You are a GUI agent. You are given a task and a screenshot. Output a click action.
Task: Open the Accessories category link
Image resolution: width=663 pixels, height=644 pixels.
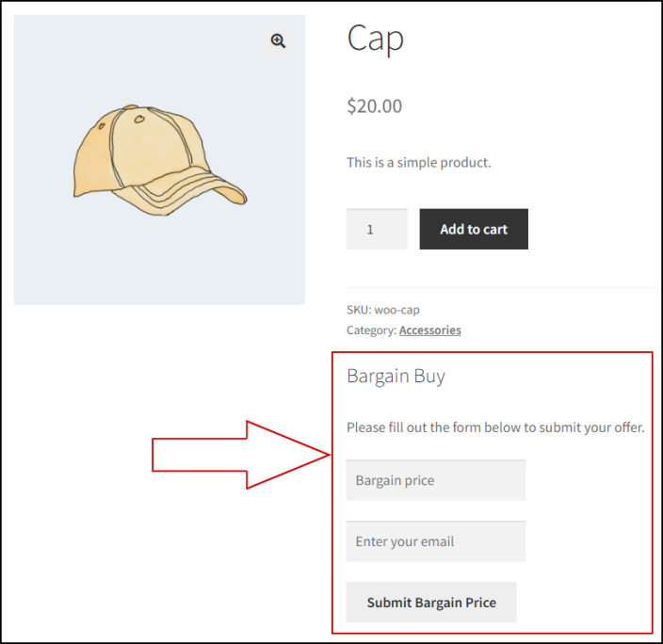pyautogui.click(x=429, y=330)
